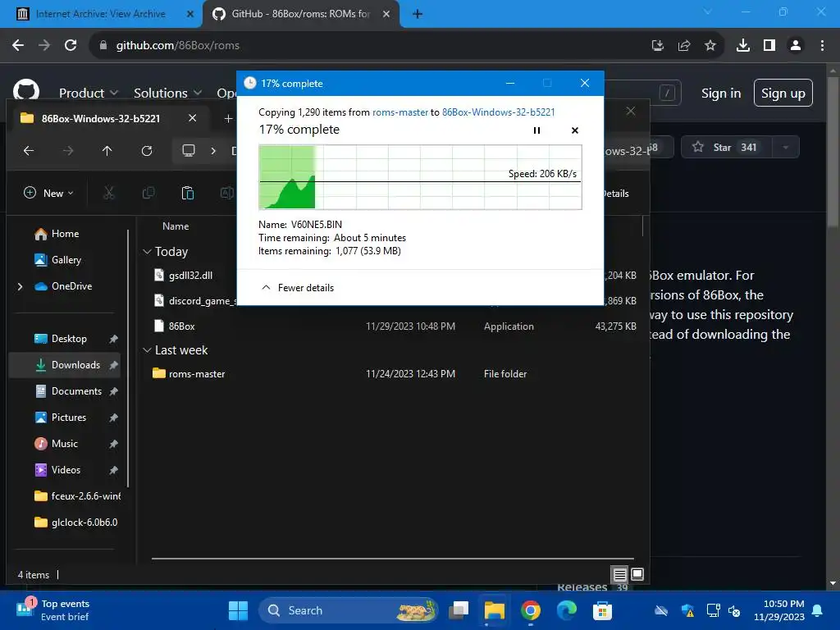Unpin Desktop using its pin icon
Image resolution: width=840 pixels, height=630 pixels.
[x=113, y=339]
